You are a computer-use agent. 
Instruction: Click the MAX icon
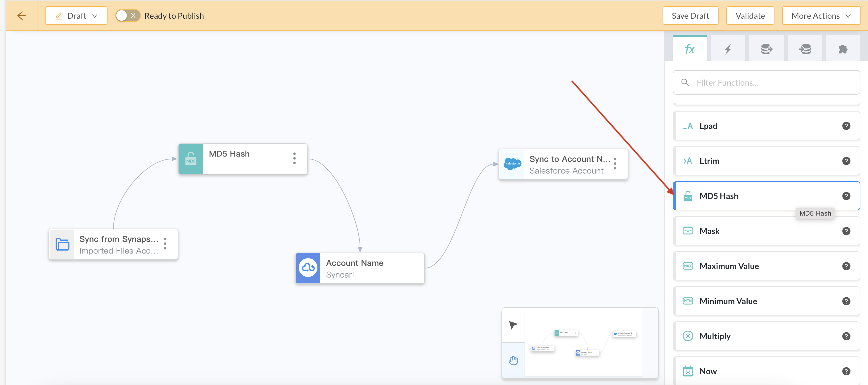(688, 266)
